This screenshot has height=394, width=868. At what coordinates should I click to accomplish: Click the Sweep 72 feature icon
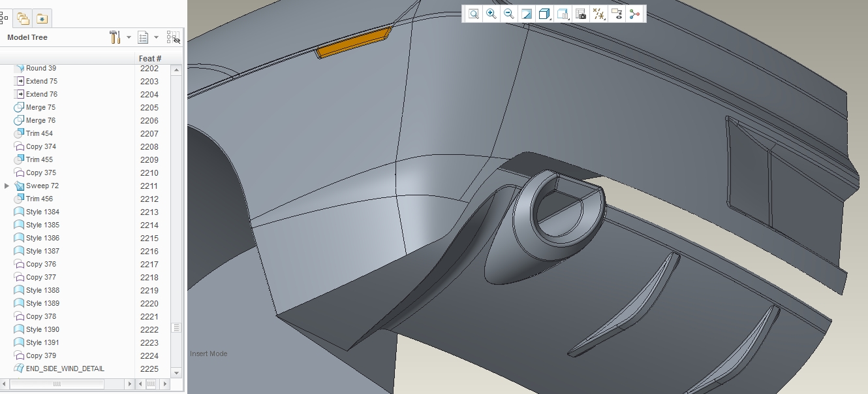tap(19, 186)
